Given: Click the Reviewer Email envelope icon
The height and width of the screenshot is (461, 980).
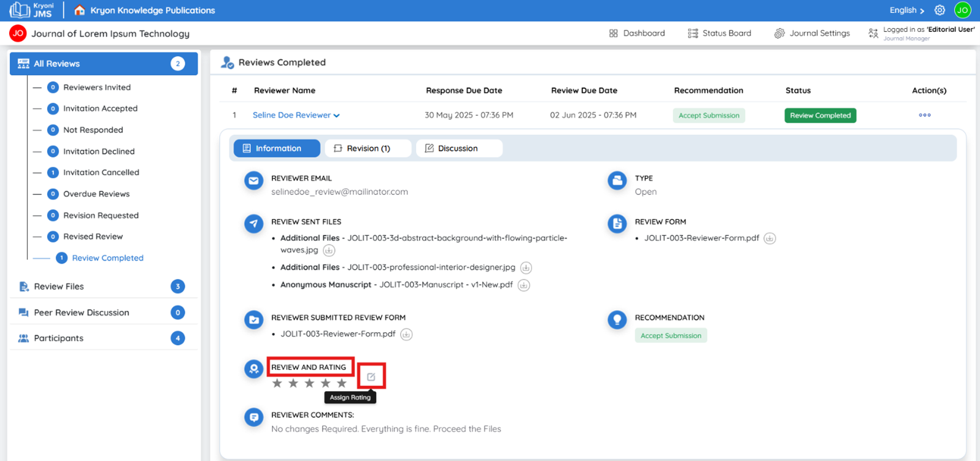Looking at the screenshot, I should click(x=253, y=181).
